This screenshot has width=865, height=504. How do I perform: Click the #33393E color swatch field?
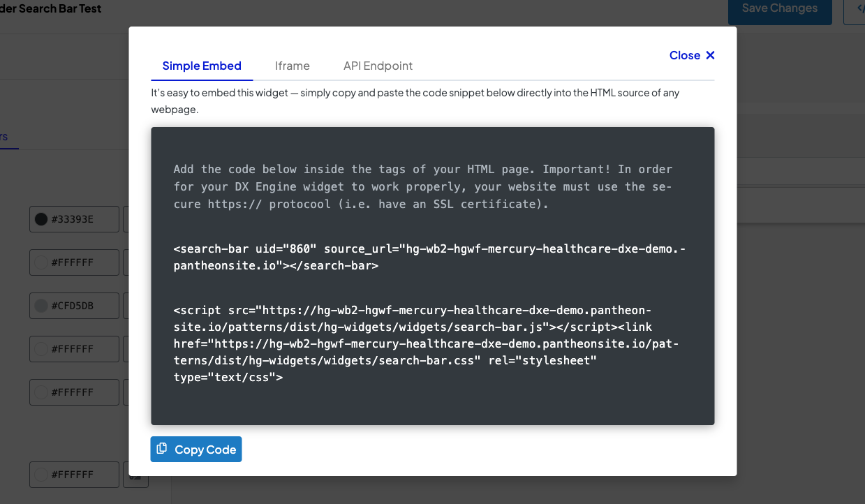(x=74, y=218)
